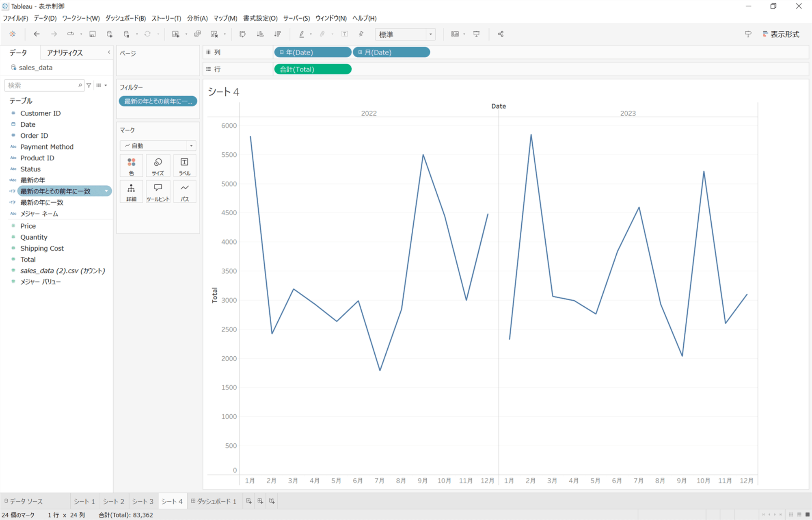Click the pause auto updates icon
Screen dimensions: 812x520
pos(127,34)
